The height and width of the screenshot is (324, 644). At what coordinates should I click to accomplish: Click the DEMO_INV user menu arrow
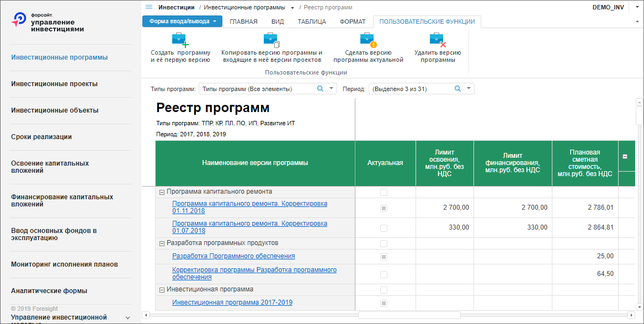click(x=637, y=7)
